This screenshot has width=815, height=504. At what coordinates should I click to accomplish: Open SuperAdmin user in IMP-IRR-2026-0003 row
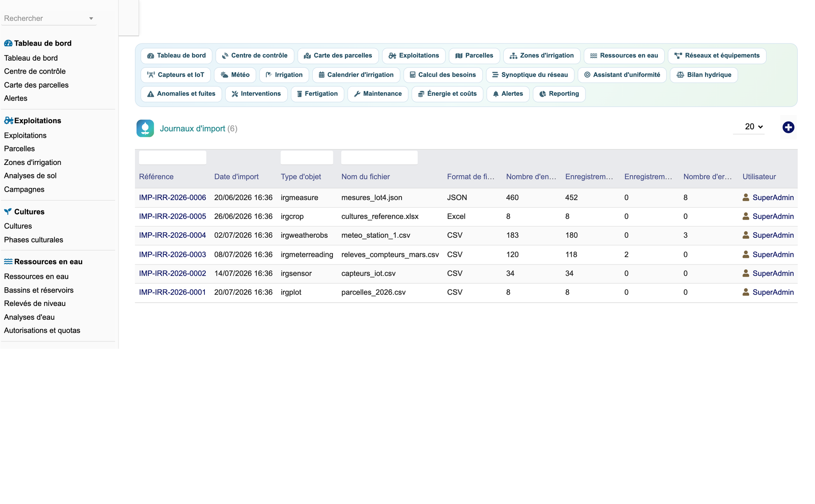[773, 255]
